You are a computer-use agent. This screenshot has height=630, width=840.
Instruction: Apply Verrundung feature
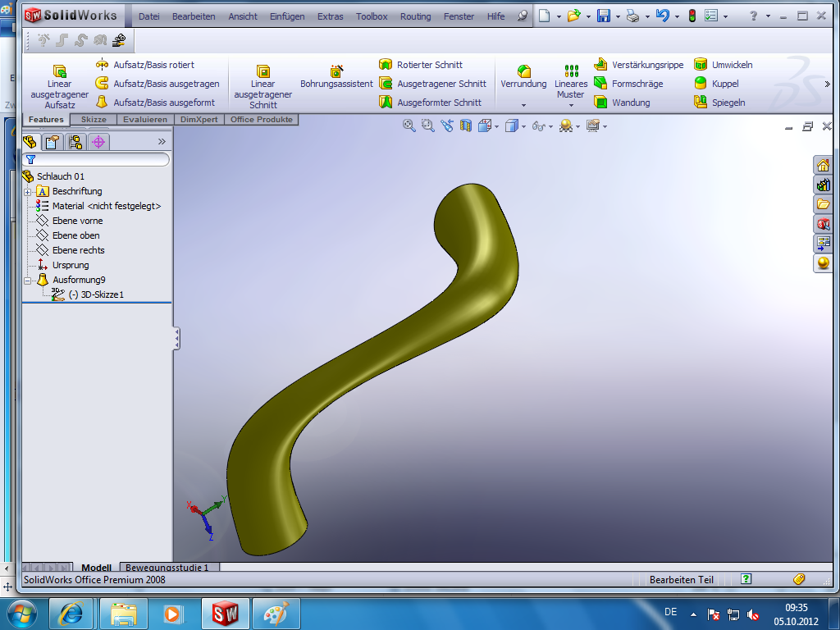523,77
